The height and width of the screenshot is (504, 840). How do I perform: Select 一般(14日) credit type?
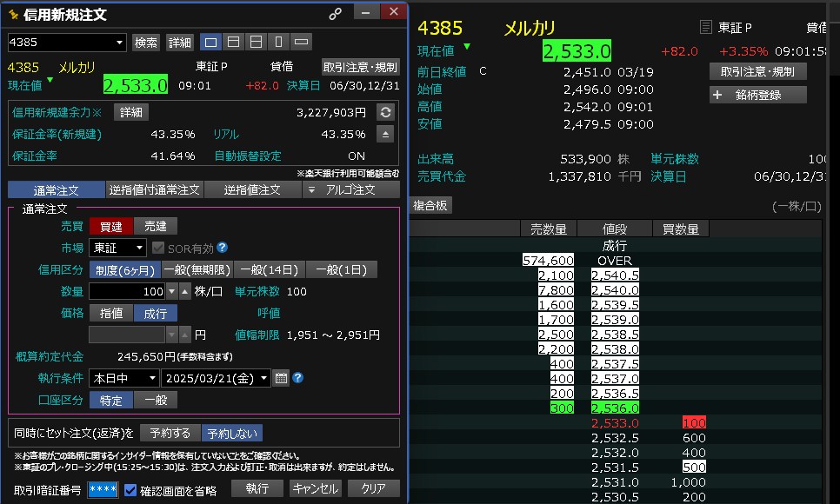(270, 270)
